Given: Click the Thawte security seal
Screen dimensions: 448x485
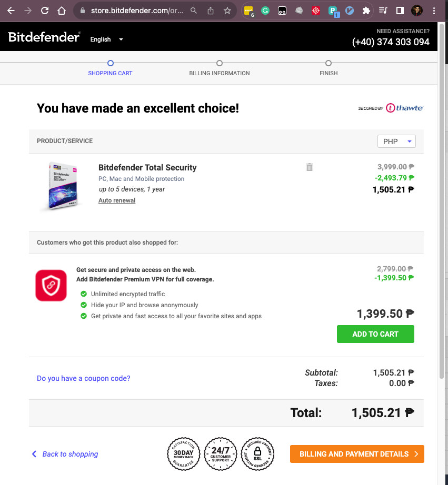Looking at the screenshot, I should pyautogui.click(x=391, y=108).
